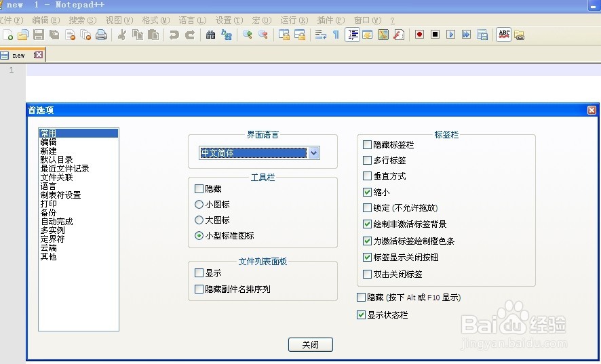Open the 编辑(E) menu
Screen dimensions: 601x364
[x=45, y=20]
